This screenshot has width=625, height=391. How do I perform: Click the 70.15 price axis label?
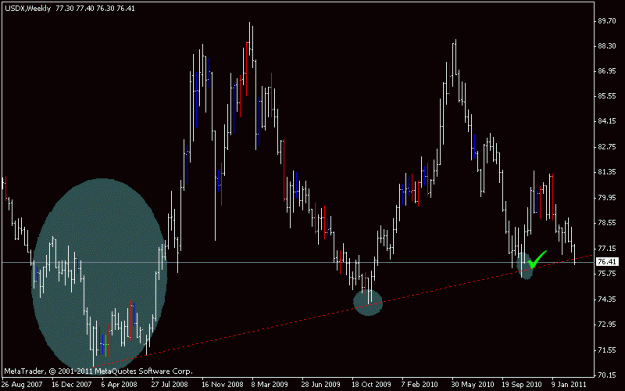607,375
